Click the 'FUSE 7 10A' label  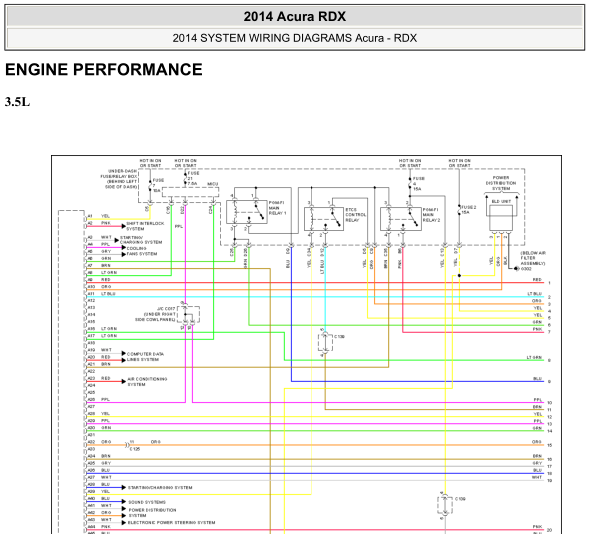158,185
